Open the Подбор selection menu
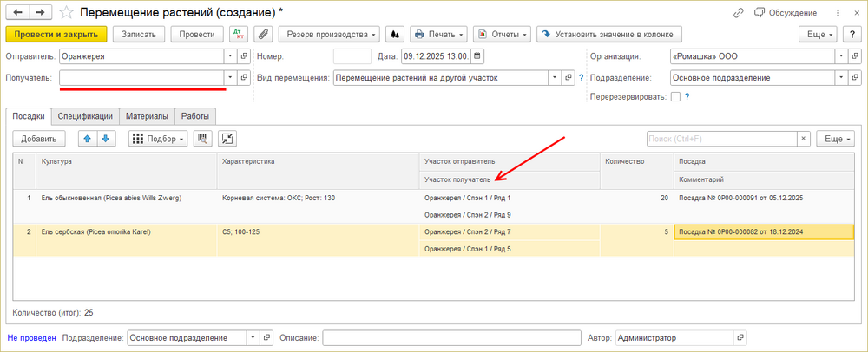 158,139
